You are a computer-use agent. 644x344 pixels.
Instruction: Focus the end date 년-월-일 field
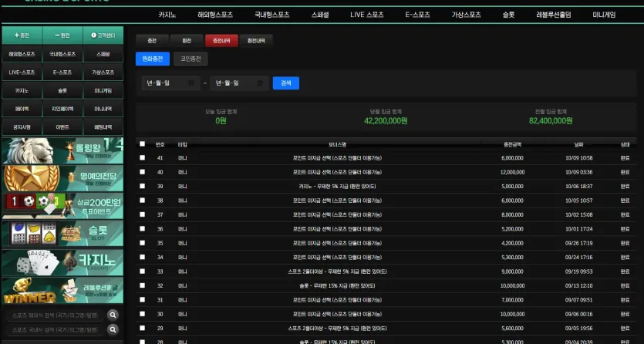(x=239, y=83)
